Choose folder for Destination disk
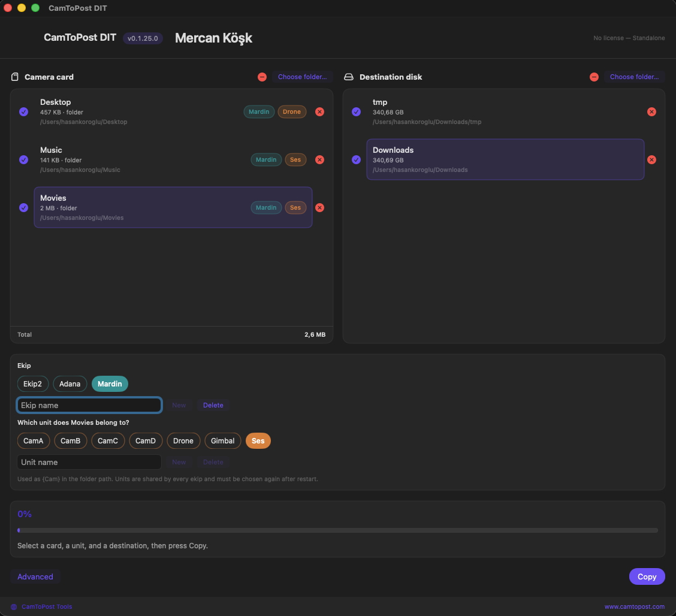The width and height of the screenshot is (676, 616). 634,77
